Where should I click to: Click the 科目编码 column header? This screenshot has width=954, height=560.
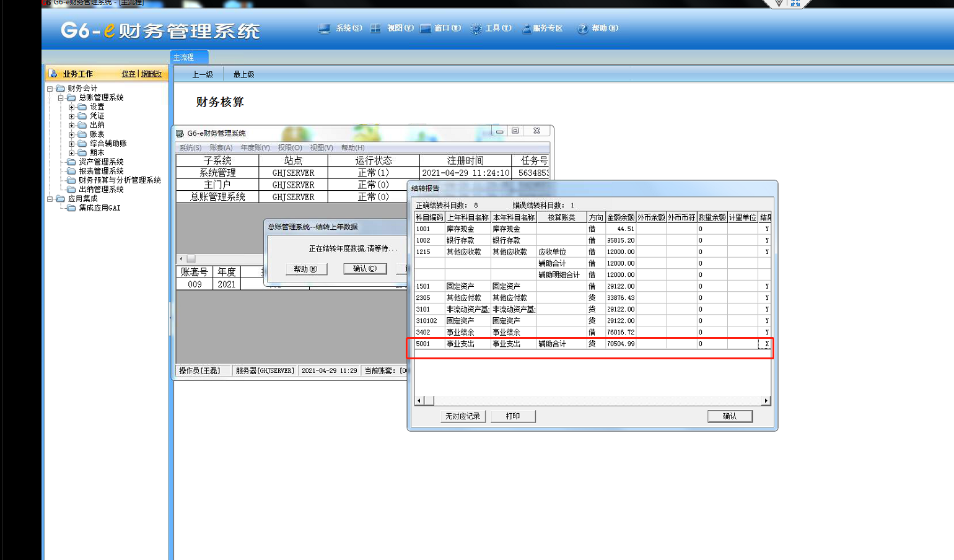[x=429, y=217]
